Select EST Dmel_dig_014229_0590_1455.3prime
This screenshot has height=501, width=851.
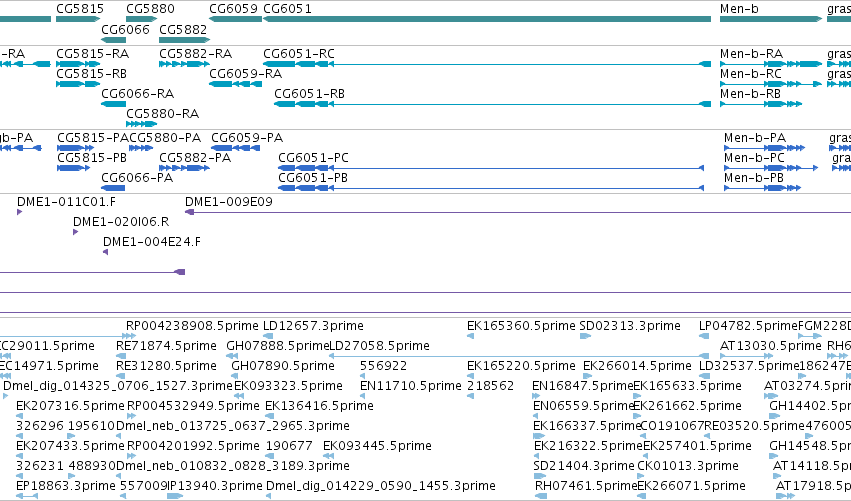coord(381,486)
